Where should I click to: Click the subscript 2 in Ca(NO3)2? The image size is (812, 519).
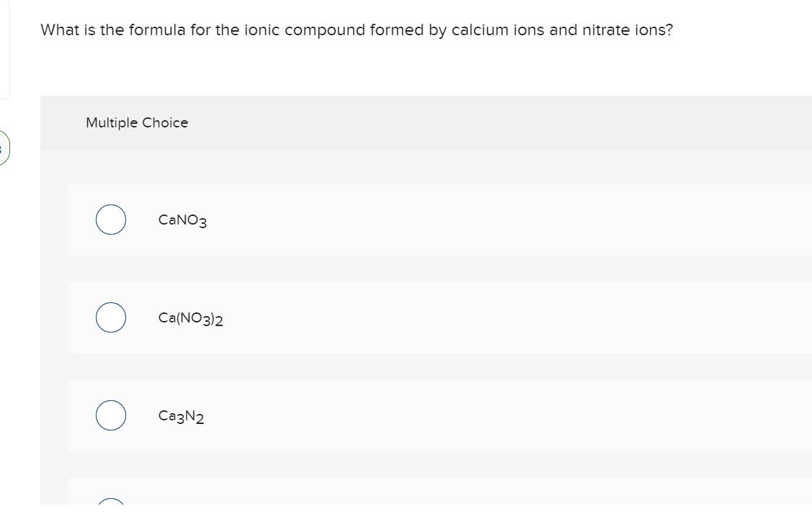[219, 322]
